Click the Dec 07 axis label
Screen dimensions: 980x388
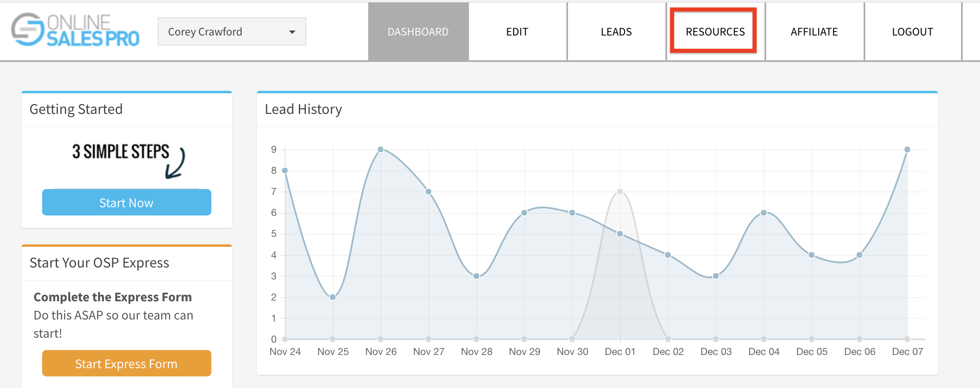click(907, 352)
